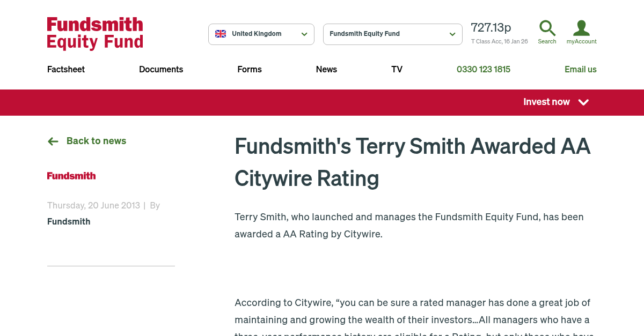Click the Email us link
Screen dimensions: 644x336
[x=581, y=69]
